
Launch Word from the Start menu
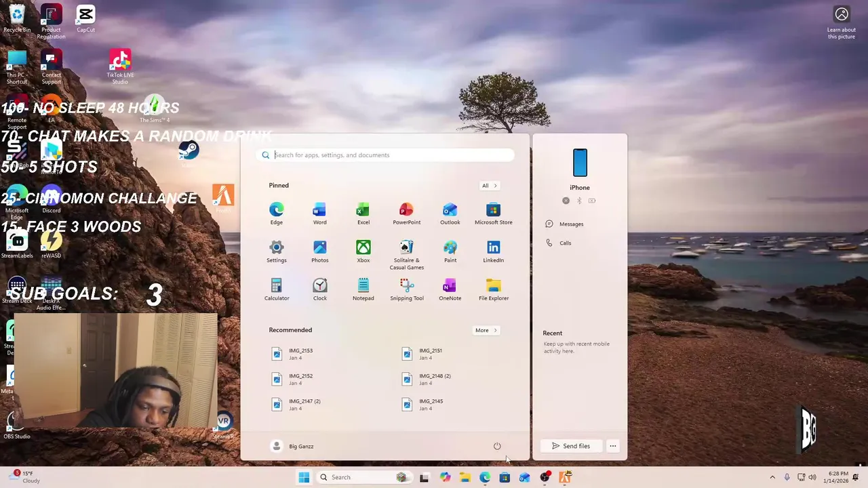(x=319, y=213)
